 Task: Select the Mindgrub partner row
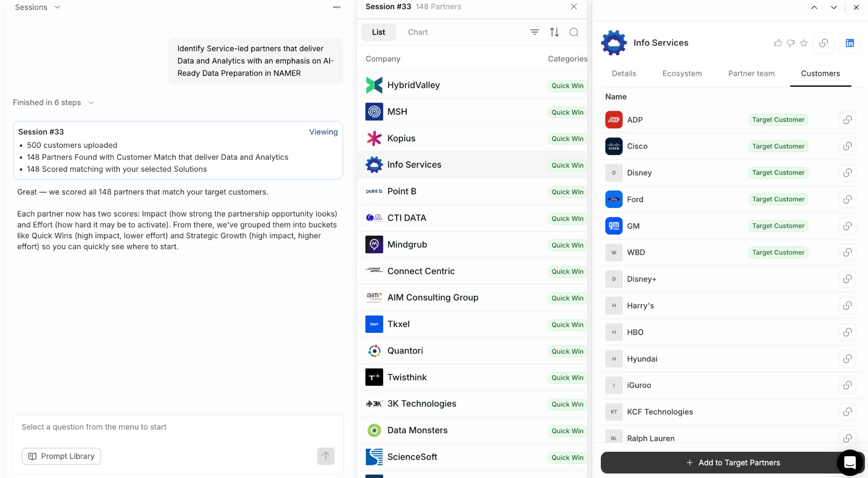tap(472, 245)
